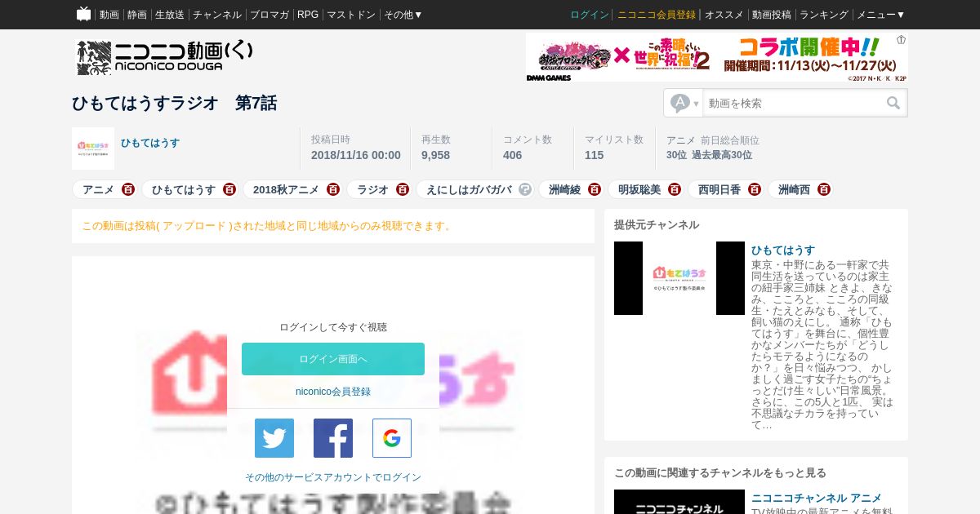Open dictionary icon next to 洲崎綾 tag
The height and width of the screenshot is (514, 980).
(x=595, y=189)
